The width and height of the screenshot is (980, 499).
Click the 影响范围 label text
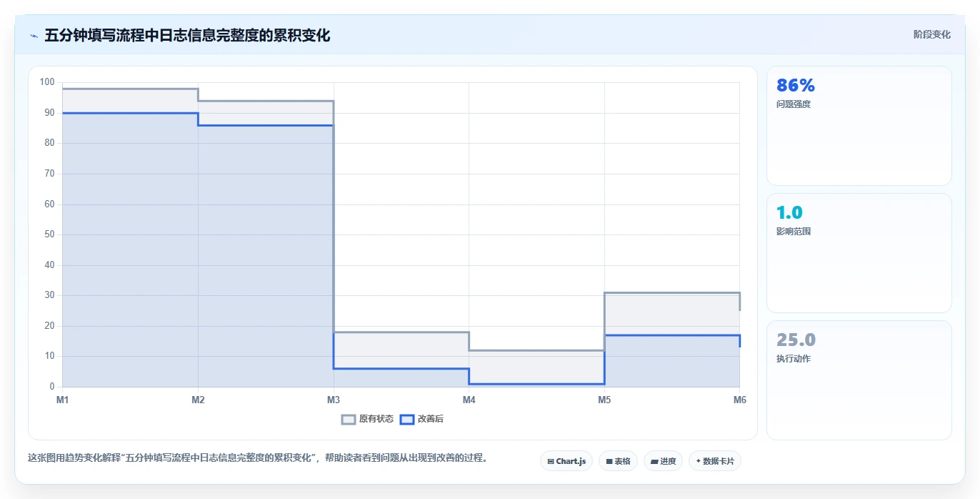coord(794,232)
